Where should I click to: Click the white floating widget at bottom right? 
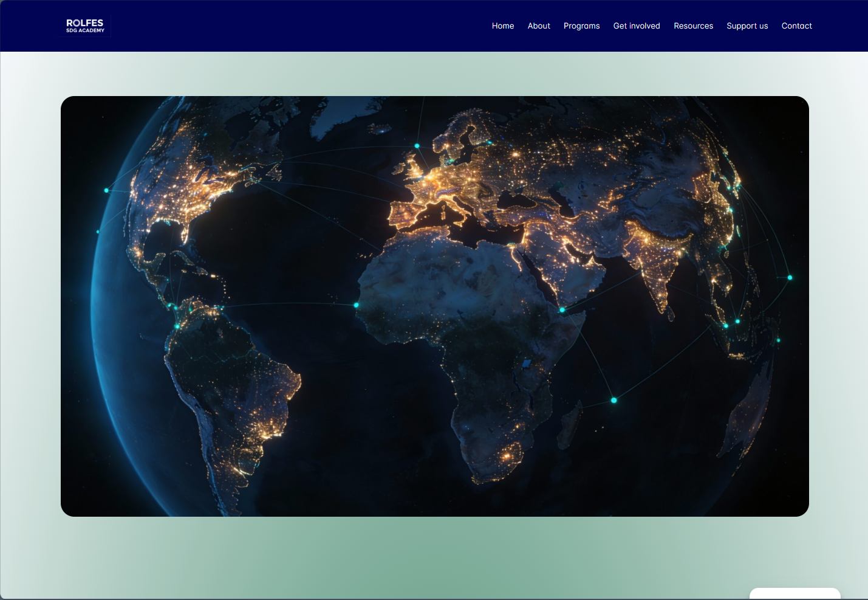(x=795, y=594)
